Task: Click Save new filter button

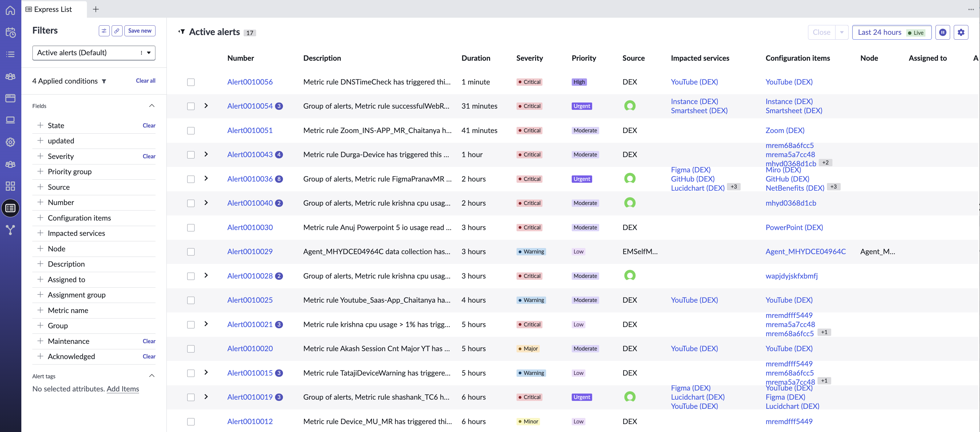Action: [x=140, y=31]
